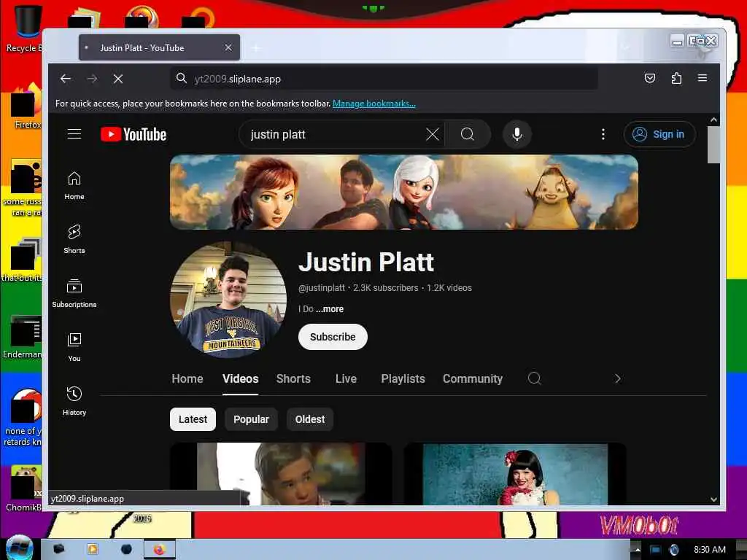
Task: Open the Pocket save icon in toolbar
Action: (x=650, y=78)
